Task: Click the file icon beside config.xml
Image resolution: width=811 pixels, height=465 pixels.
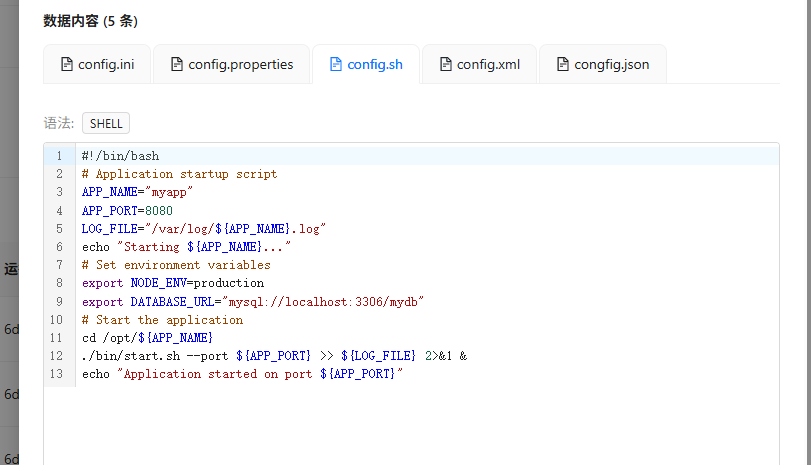Action: click(446, 65)
